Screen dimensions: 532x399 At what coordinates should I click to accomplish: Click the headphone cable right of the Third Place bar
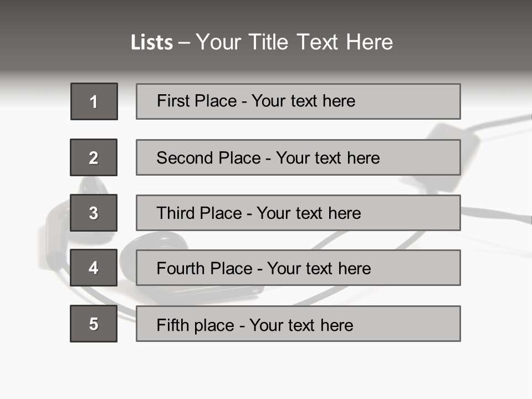click(493, 213)
